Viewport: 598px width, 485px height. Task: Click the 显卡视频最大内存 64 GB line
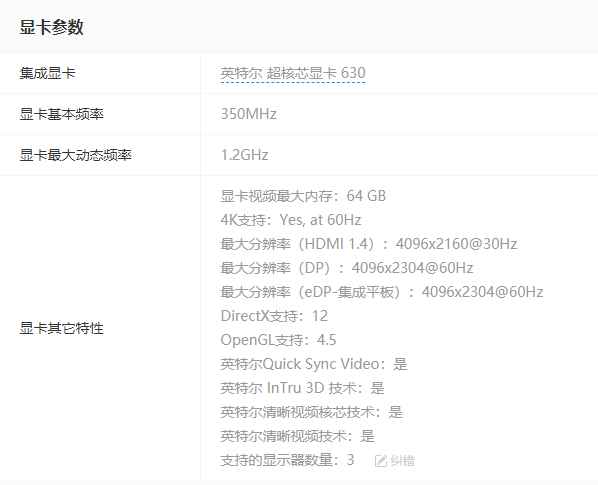(x=303, y=196)
